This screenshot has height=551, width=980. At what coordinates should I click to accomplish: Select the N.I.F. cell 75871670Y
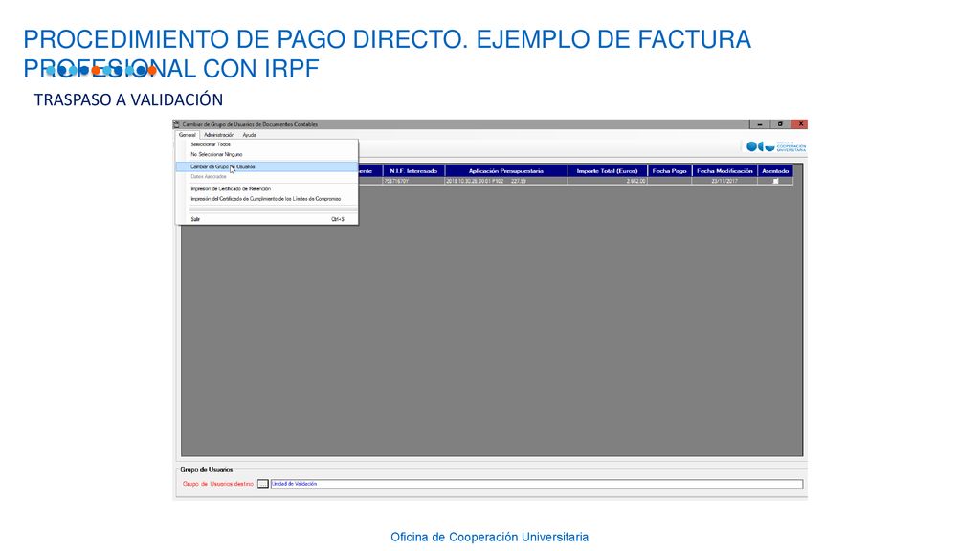click(x=413, y=181)
